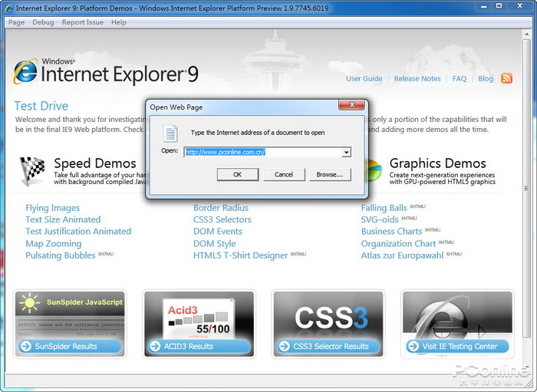Viewport: 537px width, 392px height.
Task: Open the Release Notes link
Action: click(x=417, y=78)
